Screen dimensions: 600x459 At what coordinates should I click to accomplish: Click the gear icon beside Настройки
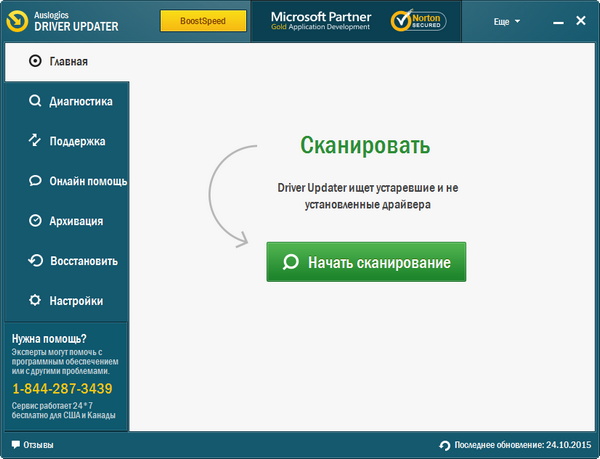[x=35, y=301]
